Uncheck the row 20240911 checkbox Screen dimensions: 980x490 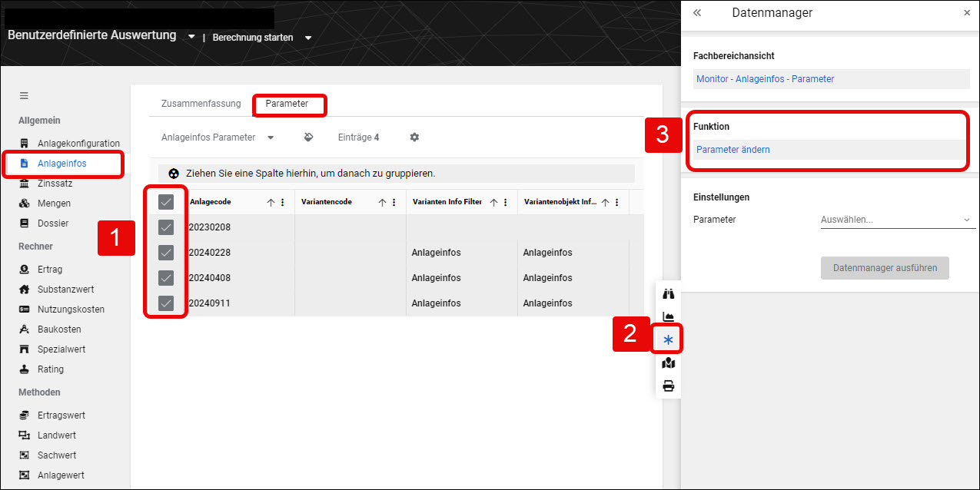(166, 303)
